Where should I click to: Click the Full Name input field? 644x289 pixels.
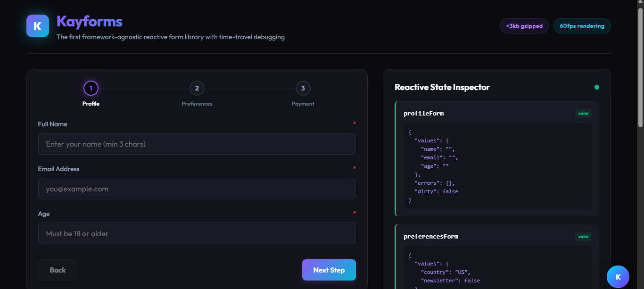[197, 144]
